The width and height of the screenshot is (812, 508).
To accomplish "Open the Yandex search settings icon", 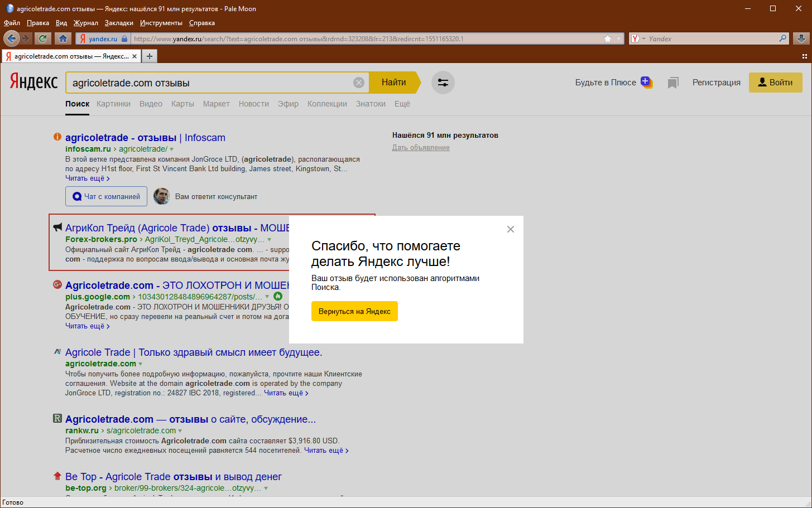I will pos(443,83).
